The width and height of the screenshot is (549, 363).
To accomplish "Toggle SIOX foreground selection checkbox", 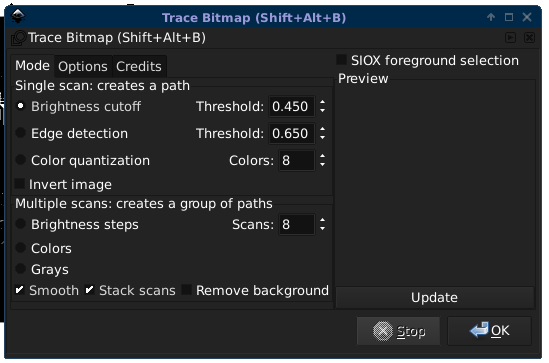I will coord(341,60).
